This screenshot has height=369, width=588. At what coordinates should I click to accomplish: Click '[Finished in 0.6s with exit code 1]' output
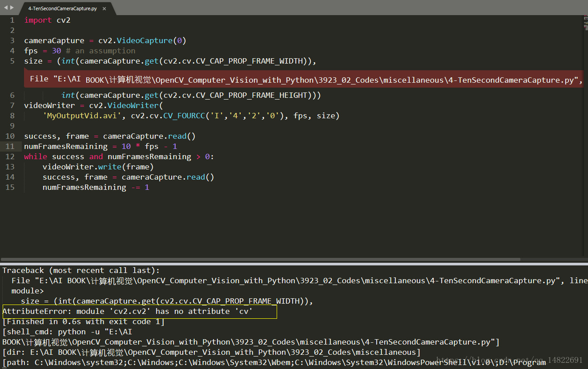84,321
